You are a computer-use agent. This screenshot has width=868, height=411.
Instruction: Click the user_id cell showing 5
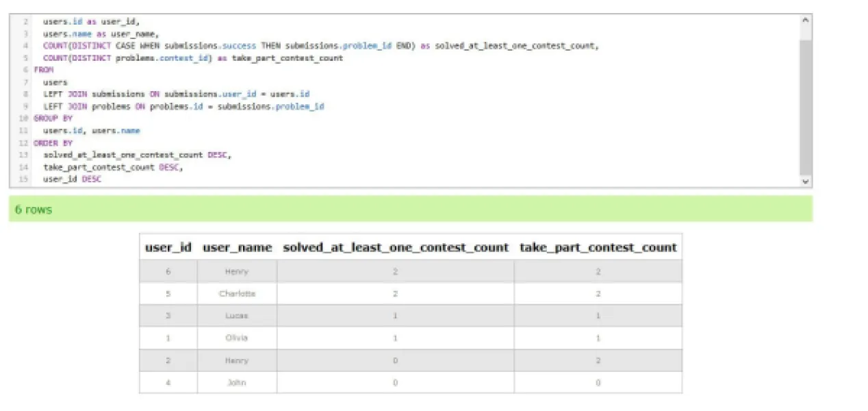tap(168, 294)
